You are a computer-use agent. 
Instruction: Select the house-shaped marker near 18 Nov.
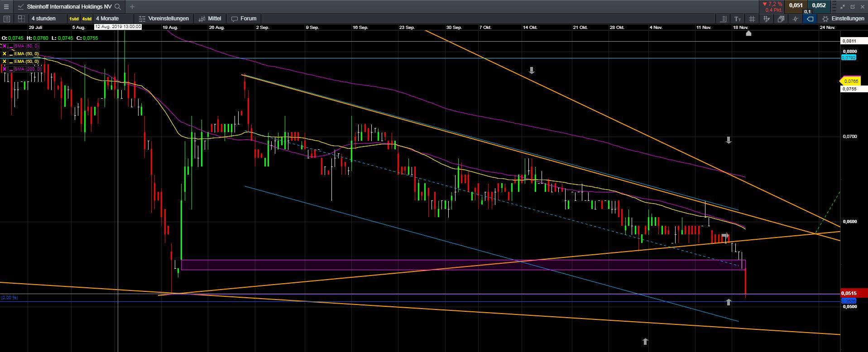(x=748, y=33)
